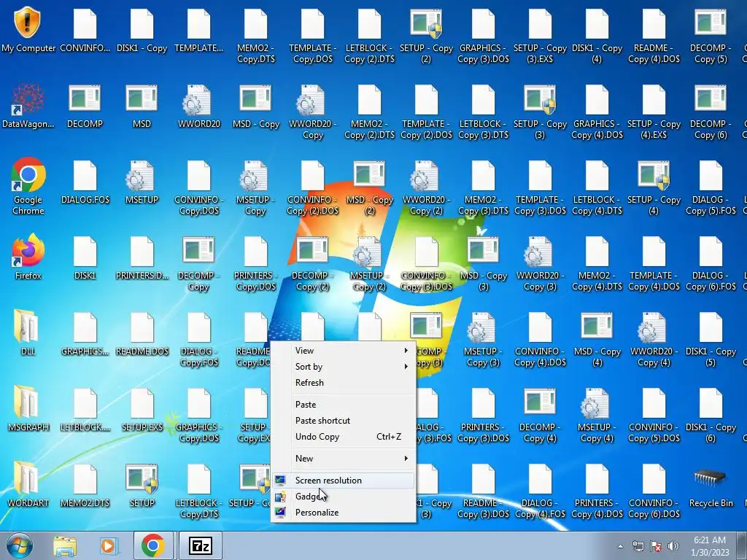The height and width of the screenshot is (560, 747).
Task: Select the CONVINFO - Copy (6).DO$ file
Action: [654, 490]
